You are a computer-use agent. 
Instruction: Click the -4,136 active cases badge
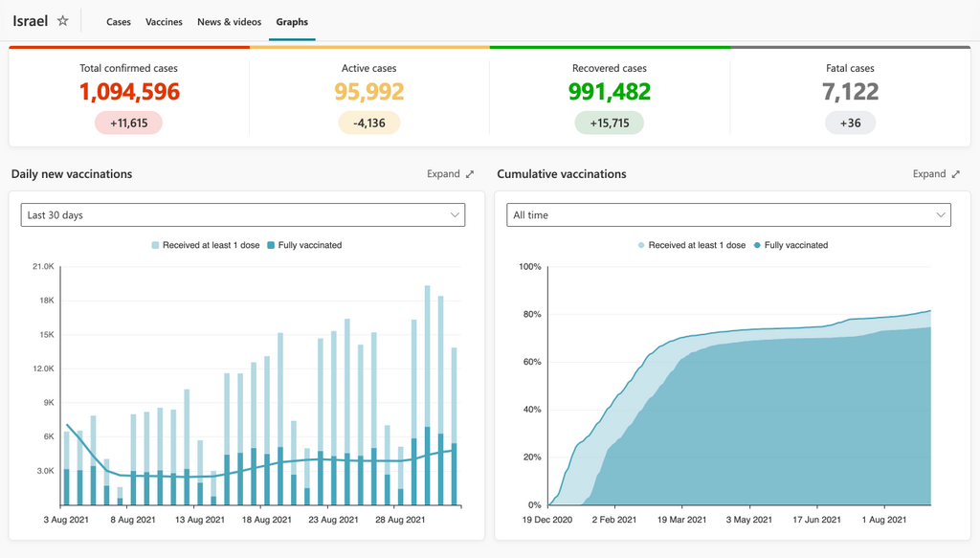click(x=368, y=123)
